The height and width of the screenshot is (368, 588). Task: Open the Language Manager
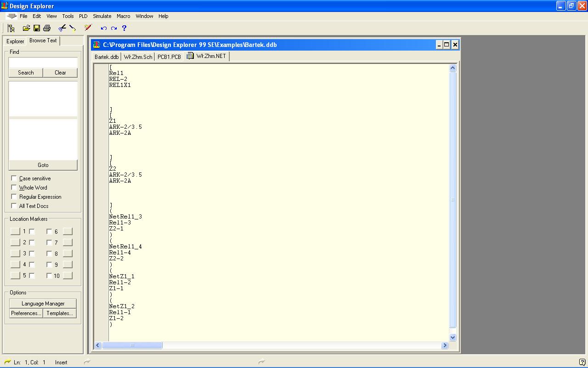43,304
